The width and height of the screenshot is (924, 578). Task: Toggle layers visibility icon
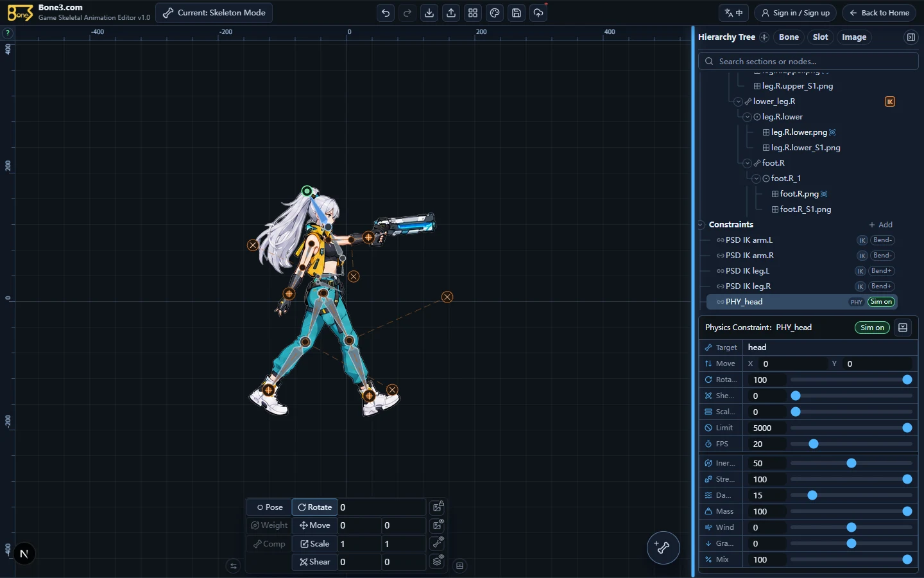[x=438, y=561]
